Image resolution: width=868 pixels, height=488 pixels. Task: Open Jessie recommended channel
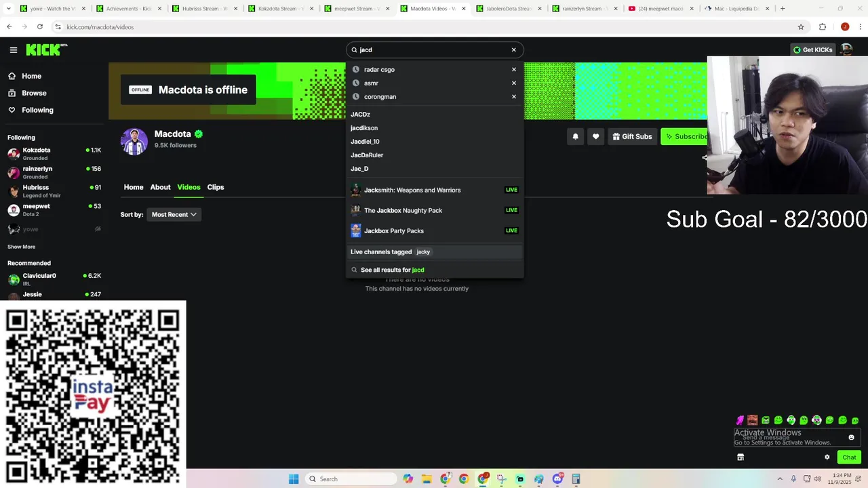[x=54, y=295]
